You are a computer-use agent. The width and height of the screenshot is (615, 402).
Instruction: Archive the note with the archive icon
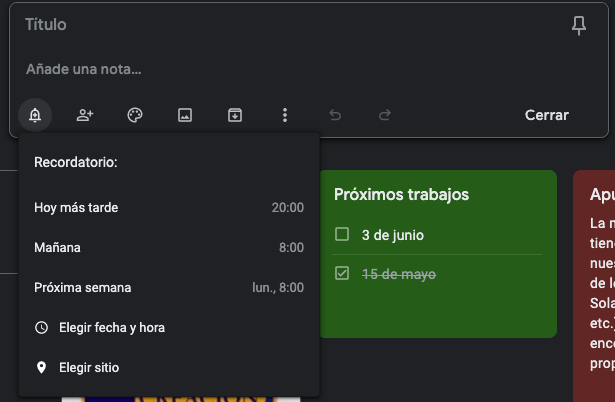coord(235,115)
